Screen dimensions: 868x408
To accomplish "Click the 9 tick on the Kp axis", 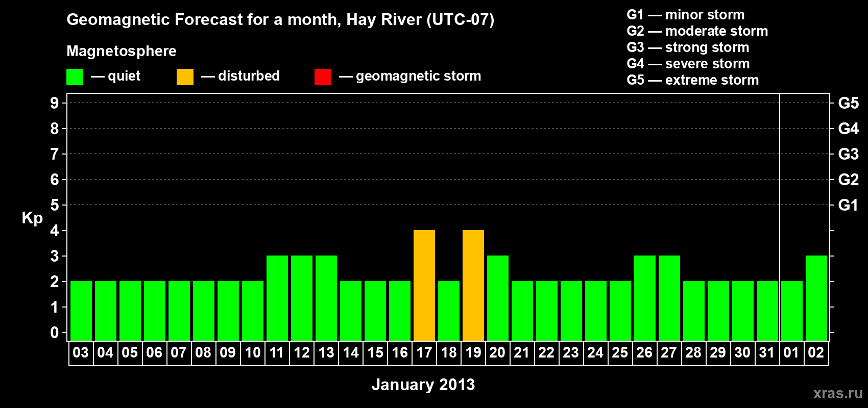I will point(55,103).
